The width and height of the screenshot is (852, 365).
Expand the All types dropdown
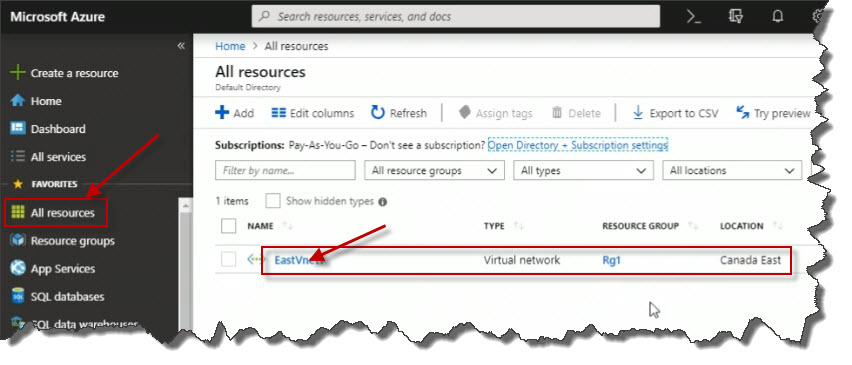tap(583, 171)
